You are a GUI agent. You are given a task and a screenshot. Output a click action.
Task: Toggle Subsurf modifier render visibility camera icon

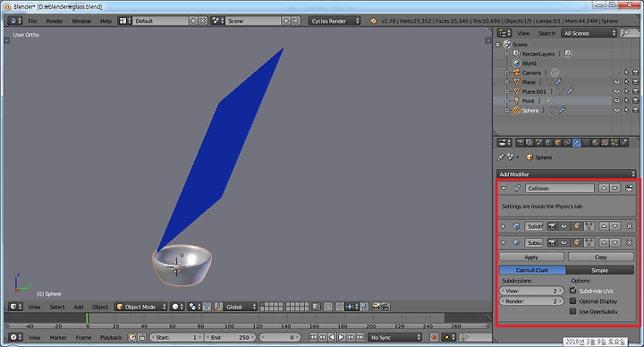point(553,242)
